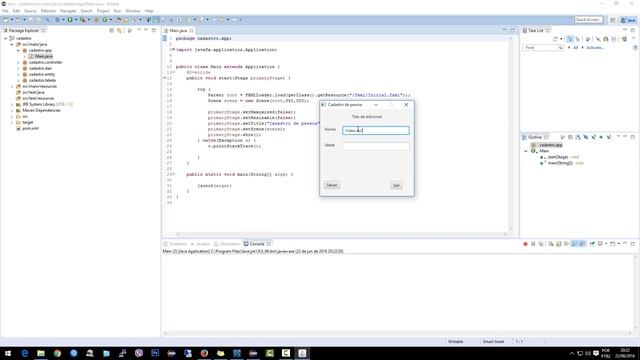The width and height of the screenshot is (640, 360).
Task: Select main(String[]) method in Outline
Action: click(x=562, y=163)
